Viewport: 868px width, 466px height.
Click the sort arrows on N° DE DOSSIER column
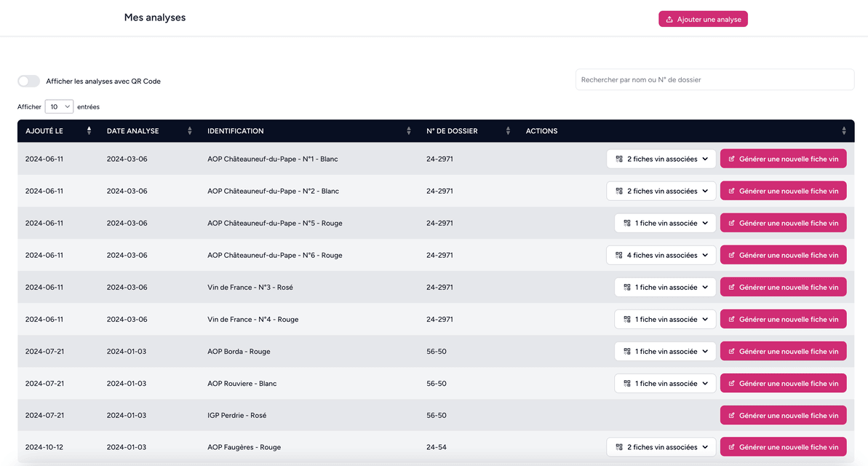508,131
